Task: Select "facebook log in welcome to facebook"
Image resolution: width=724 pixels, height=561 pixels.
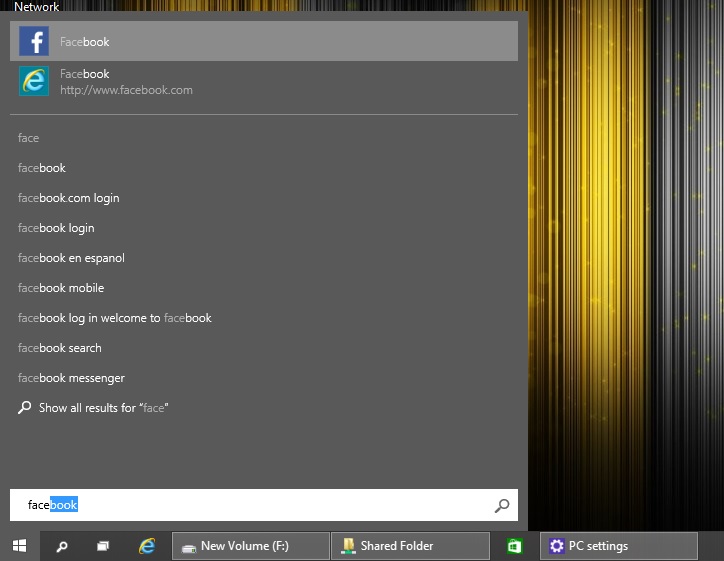Action: click(x=114, y=318)
